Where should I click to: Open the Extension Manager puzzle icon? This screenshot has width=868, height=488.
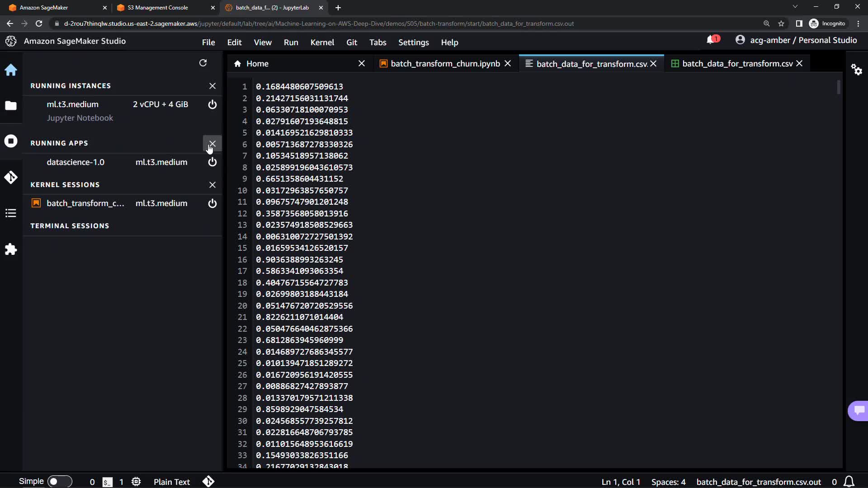pyautogui.click(x=11, y=249)
